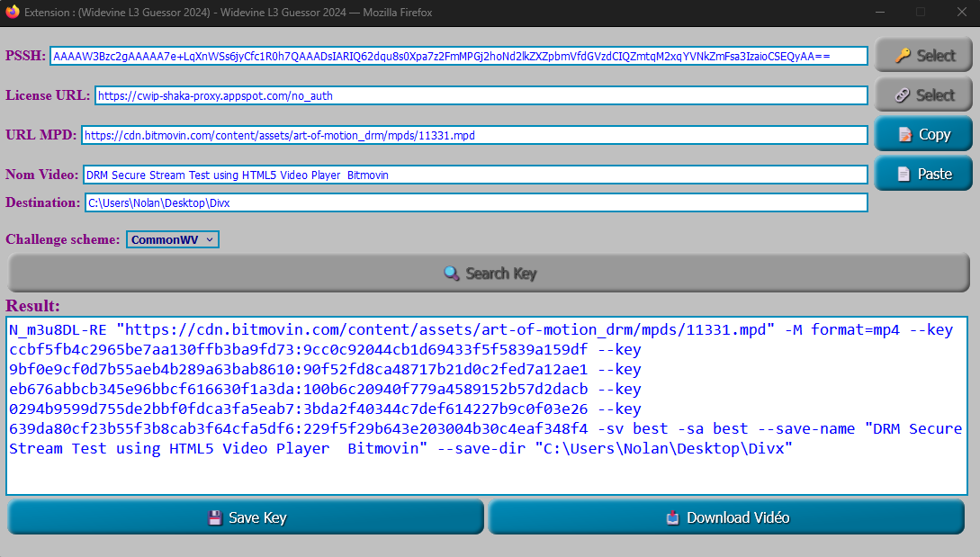
Task: Focus the License URL input field
Action: (481, 95)
